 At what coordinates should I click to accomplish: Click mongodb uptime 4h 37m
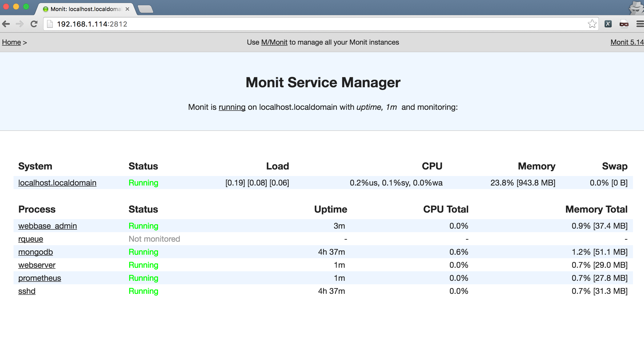click(x=332, y=252)
